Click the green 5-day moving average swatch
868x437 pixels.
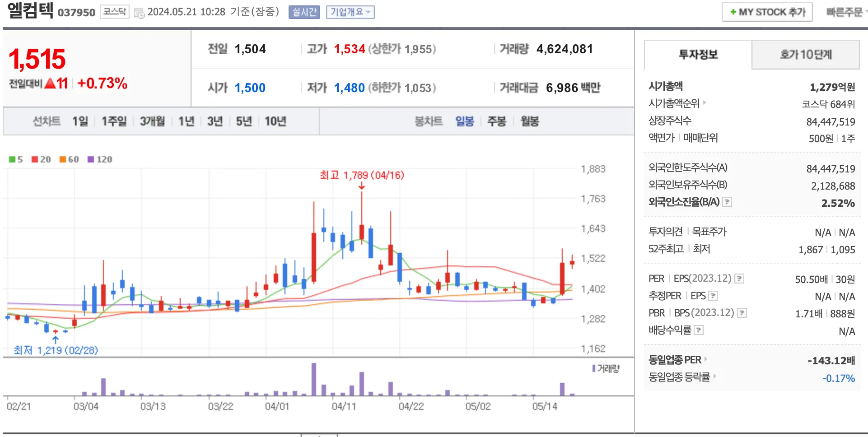[x=12, y=159]
